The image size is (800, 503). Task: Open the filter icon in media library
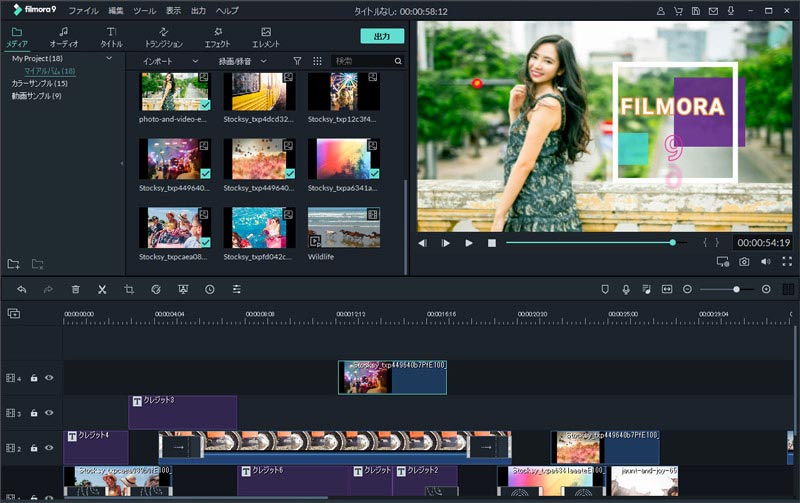pyautogui.click(x=297, y=61)
